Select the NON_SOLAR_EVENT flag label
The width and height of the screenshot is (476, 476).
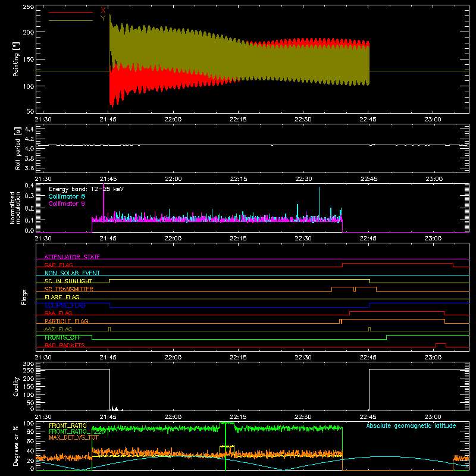72,273
